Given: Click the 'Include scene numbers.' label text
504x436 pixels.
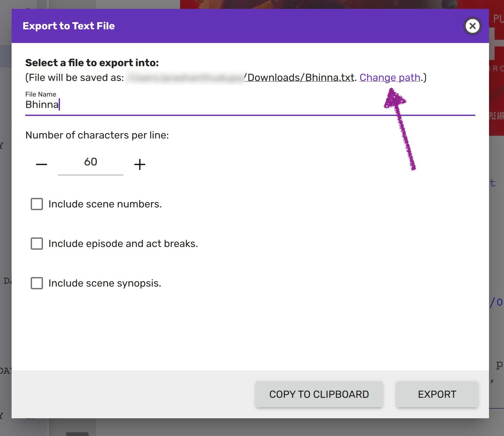Looking at the screenshot, I should [105, 204].
